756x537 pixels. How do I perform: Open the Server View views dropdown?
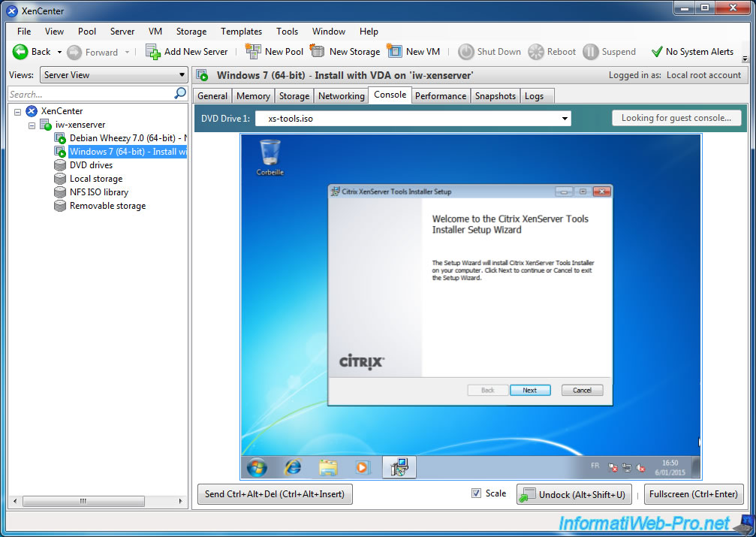click(x=113, y=75)
